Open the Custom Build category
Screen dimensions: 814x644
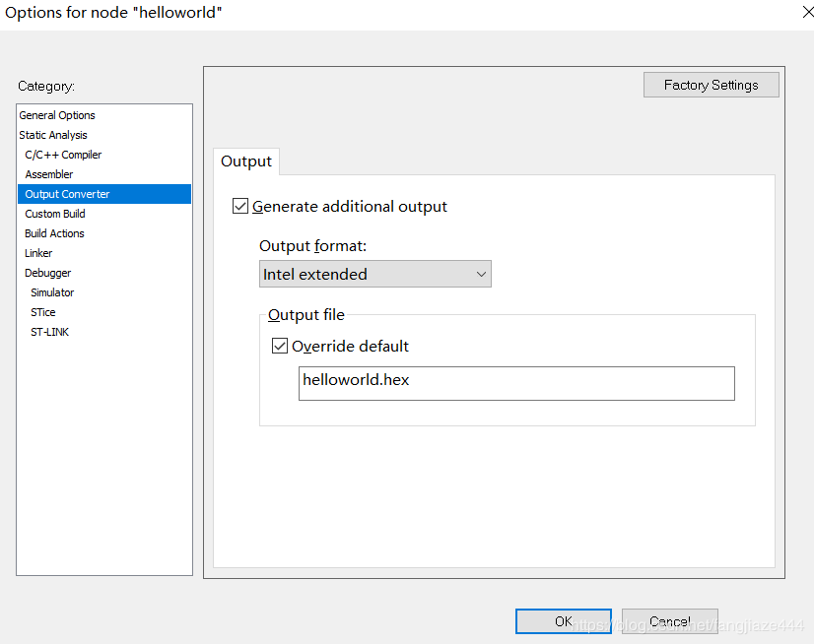click(55, 214)
